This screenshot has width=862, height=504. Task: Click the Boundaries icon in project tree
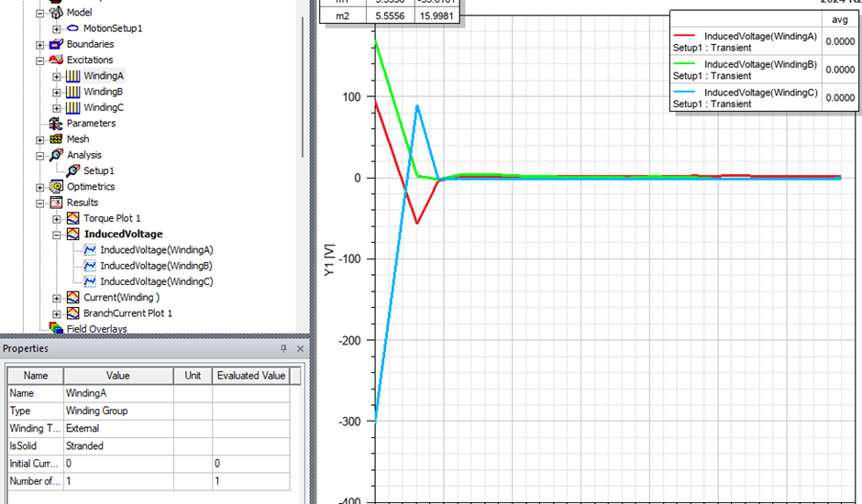(56, 44)
